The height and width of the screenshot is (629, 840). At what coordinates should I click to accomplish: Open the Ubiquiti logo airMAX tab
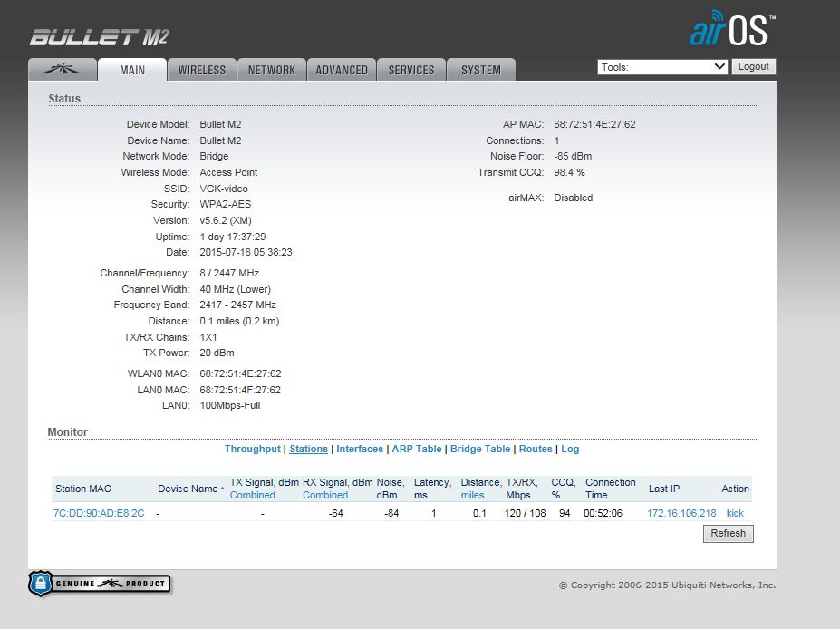pyautogui.click(x=63, y=70)
